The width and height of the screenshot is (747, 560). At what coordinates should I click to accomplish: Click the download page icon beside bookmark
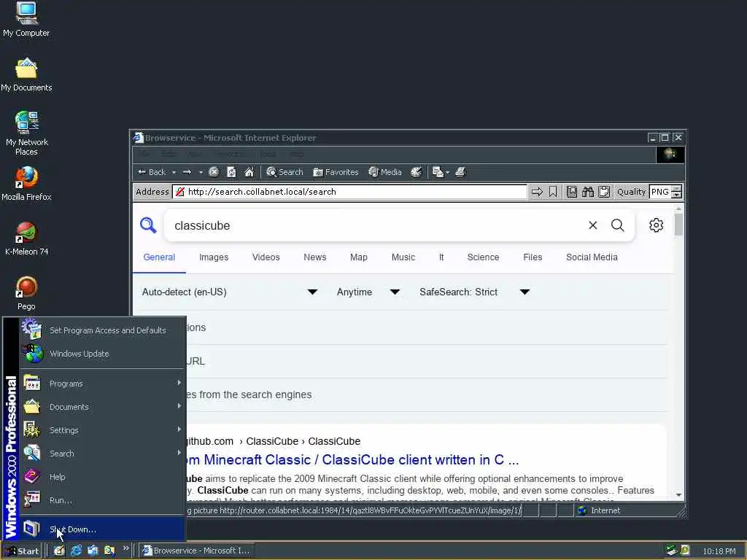click(572, 192)
